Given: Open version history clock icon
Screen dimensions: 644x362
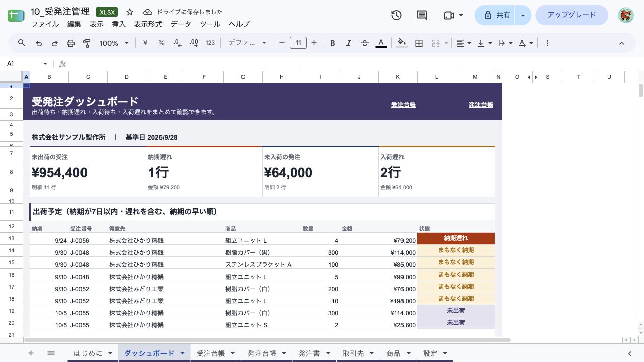Looking at the screenshot, I should (396, 15).
